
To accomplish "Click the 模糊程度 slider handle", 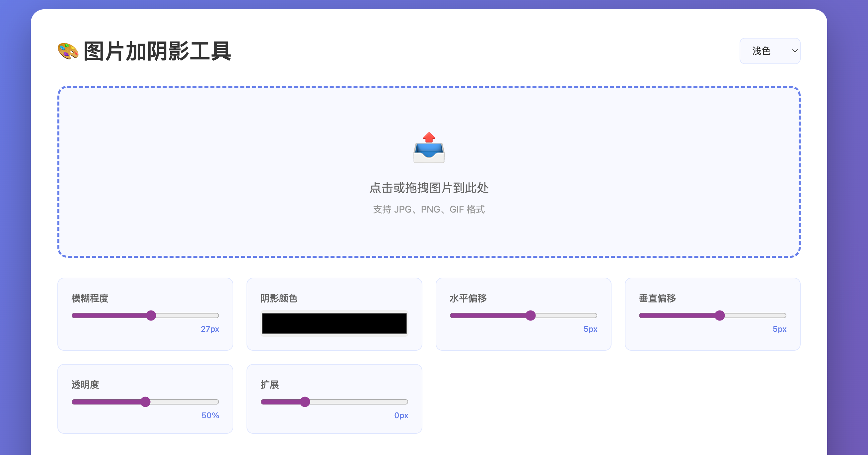I will point(151,316).
